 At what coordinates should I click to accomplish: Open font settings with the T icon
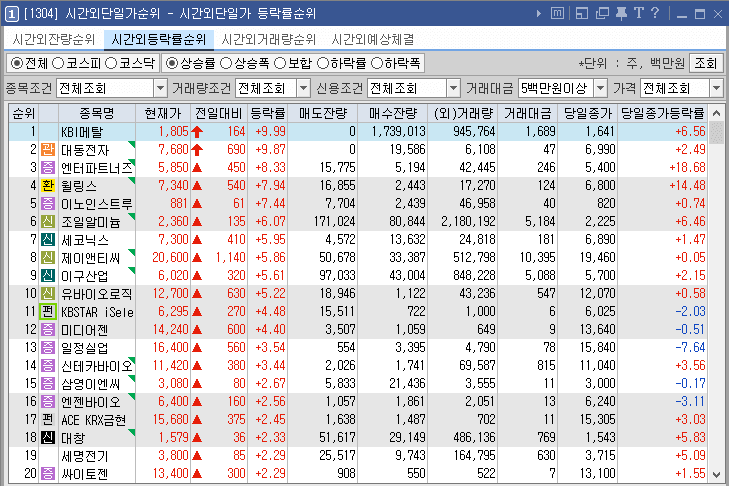[x=639, y=13]
